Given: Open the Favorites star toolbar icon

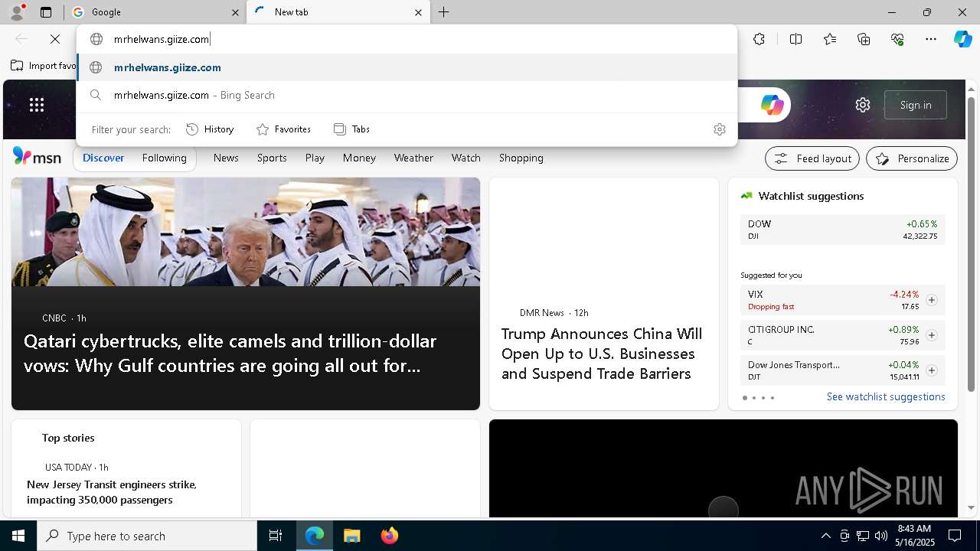Looking at the screenshot, I should click(830, 39).
